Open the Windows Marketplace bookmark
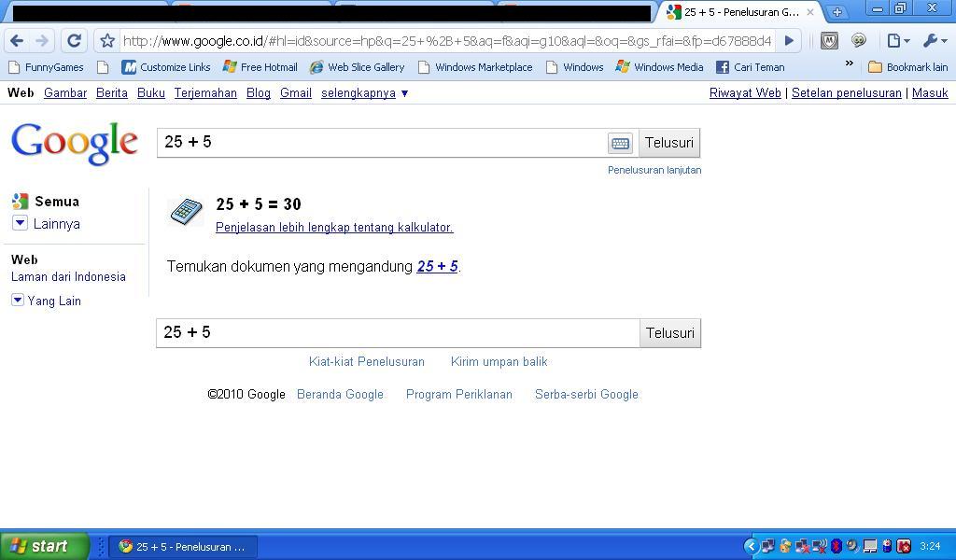Screen dimensions: 956x560 [475, 67]
